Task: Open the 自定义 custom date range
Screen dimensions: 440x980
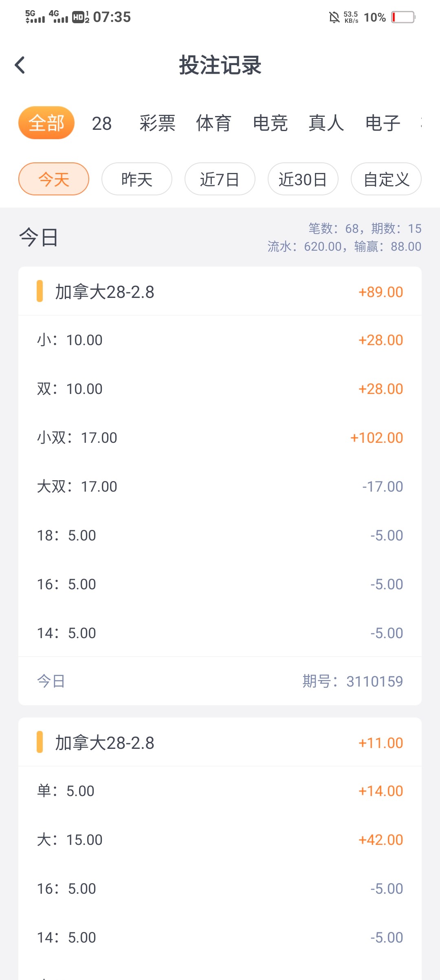Action: pyautogui.click(x=386, y=179)
